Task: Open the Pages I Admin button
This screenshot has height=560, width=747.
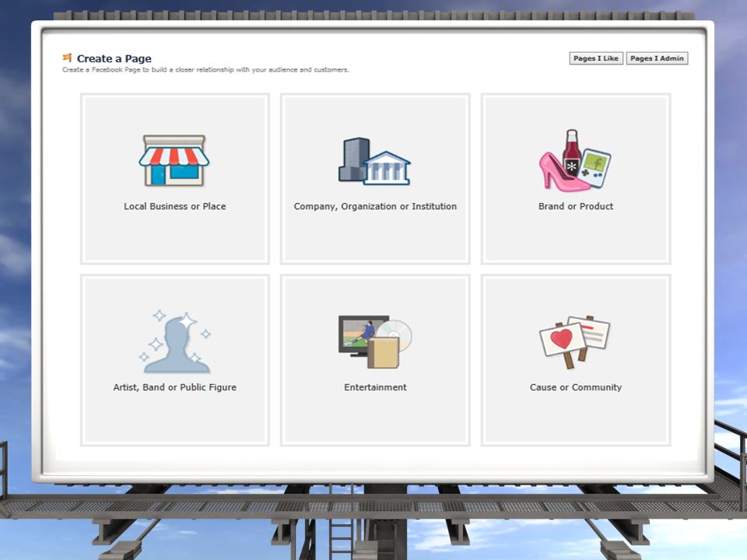Action: pos(657,58)
